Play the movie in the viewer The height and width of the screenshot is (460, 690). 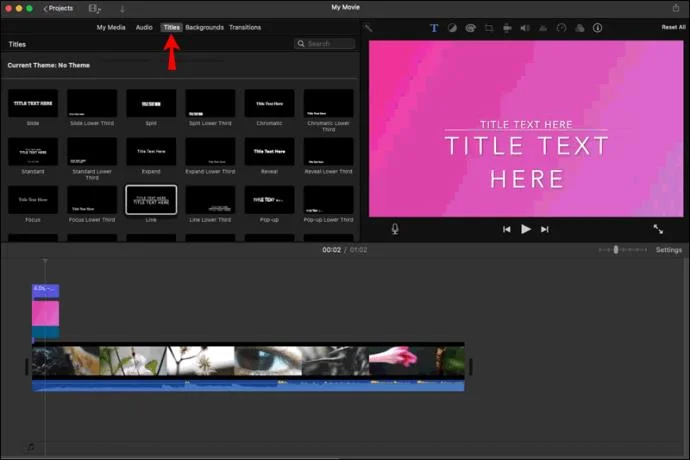[x=525, y=229]
